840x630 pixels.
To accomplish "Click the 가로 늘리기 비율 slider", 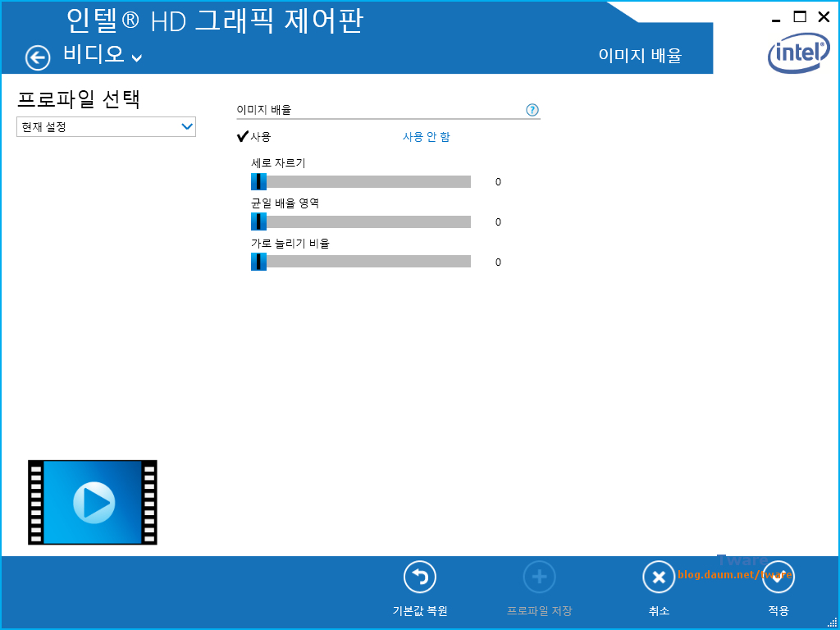I will (361, 262).
